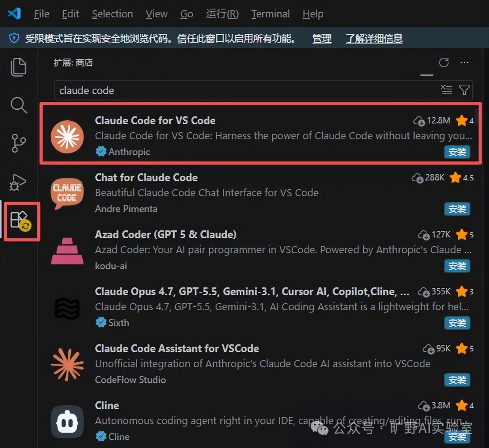Open the Source Control view

tap(18, 143)
